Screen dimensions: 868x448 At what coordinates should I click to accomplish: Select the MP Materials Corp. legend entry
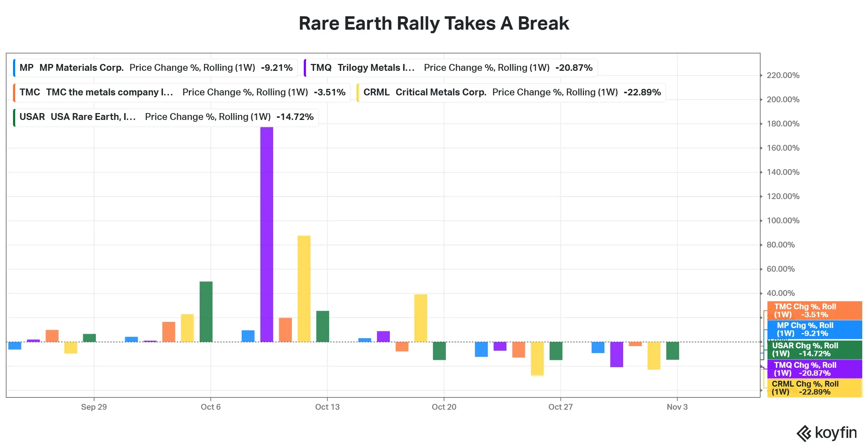coord(156,68)
